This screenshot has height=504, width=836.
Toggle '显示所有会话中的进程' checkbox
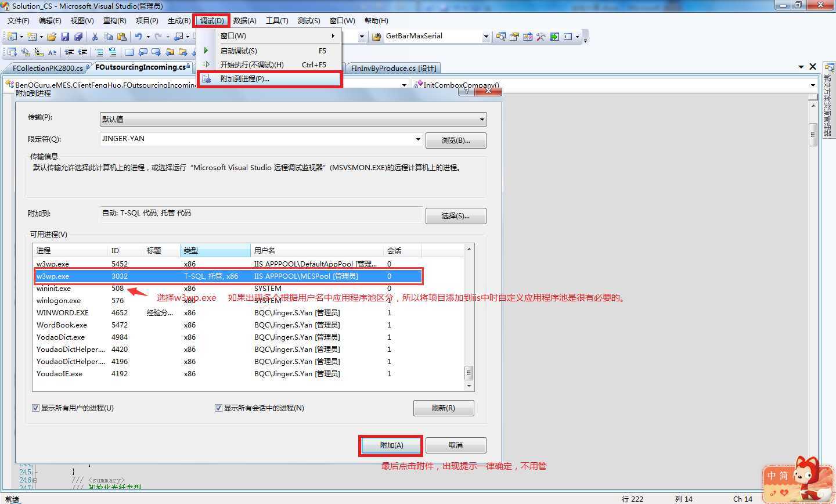pyautogui.click(x=218, y=408)
